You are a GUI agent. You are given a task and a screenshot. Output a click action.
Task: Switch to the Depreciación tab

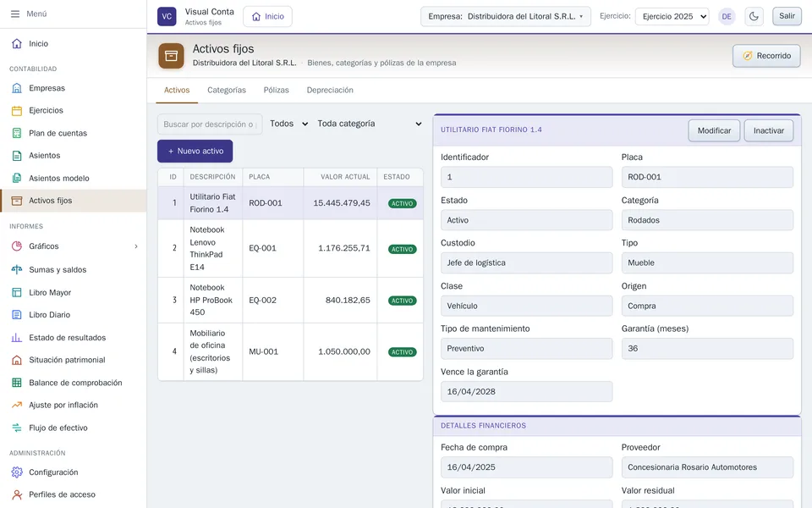[x=330, y=91]
